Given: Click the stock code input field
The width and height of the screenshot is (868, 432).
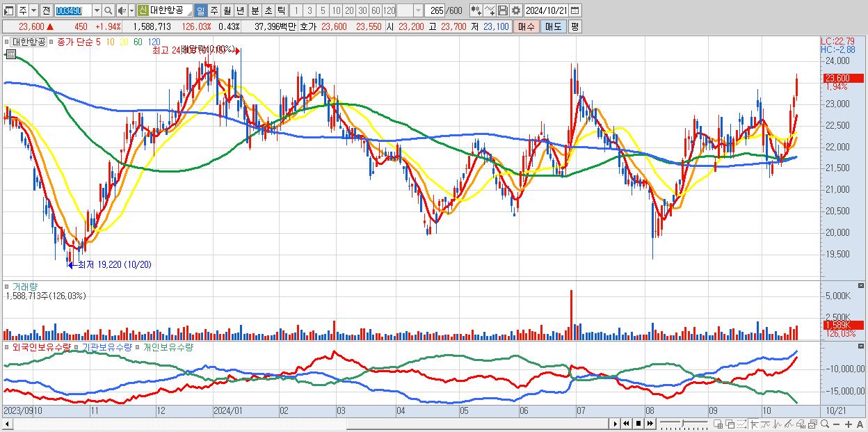Looking at the screenshot, I should click(x=73, y=10).
